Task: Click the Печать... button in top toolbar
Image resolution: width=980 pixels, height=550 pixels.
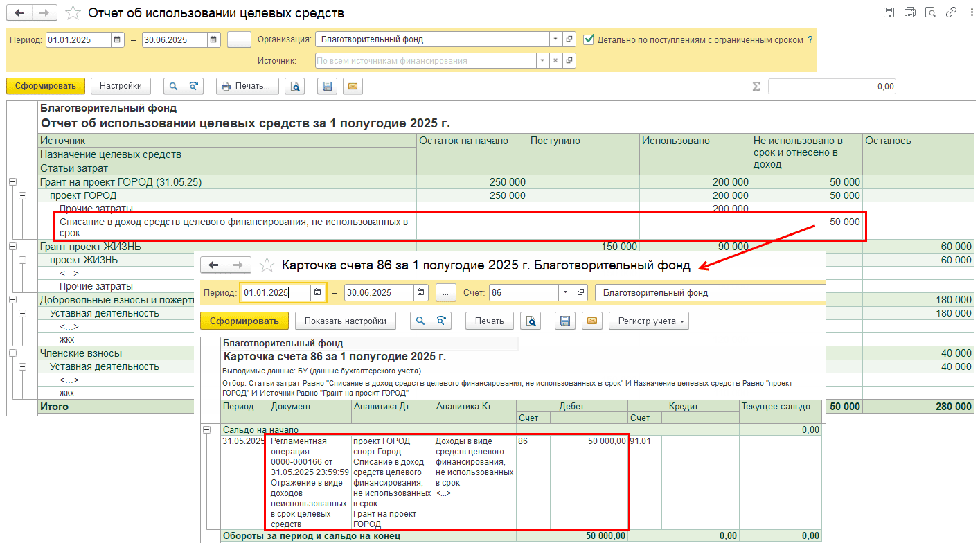Action: tap(247, 86)
